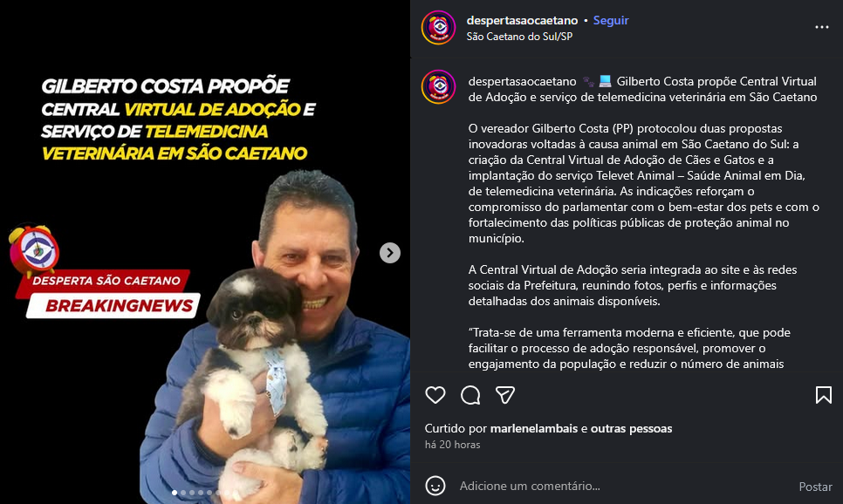View outras pessoas who liked post

point(631,428)
